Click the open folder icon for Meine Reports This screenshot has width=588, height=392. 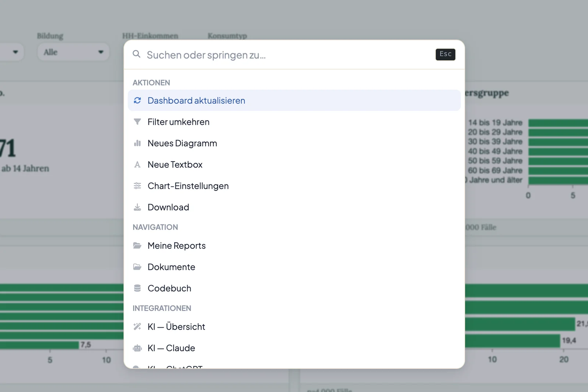(x=137, y=245)
